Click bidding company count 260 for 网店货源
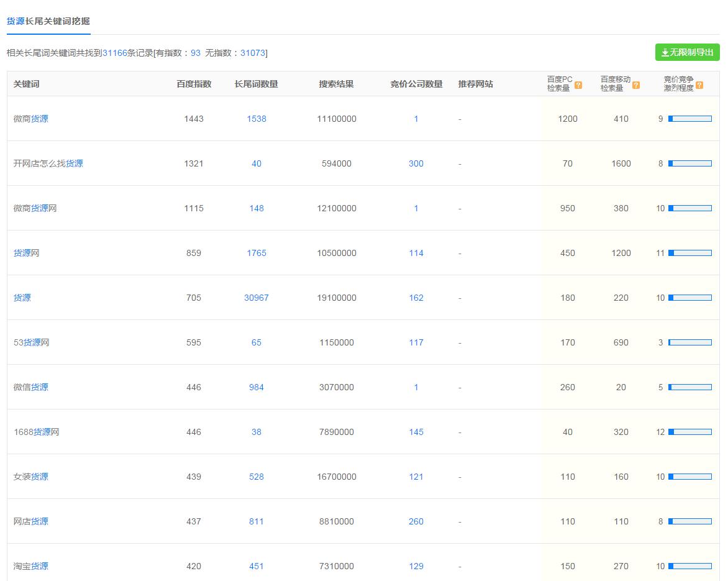 (416, 521)
